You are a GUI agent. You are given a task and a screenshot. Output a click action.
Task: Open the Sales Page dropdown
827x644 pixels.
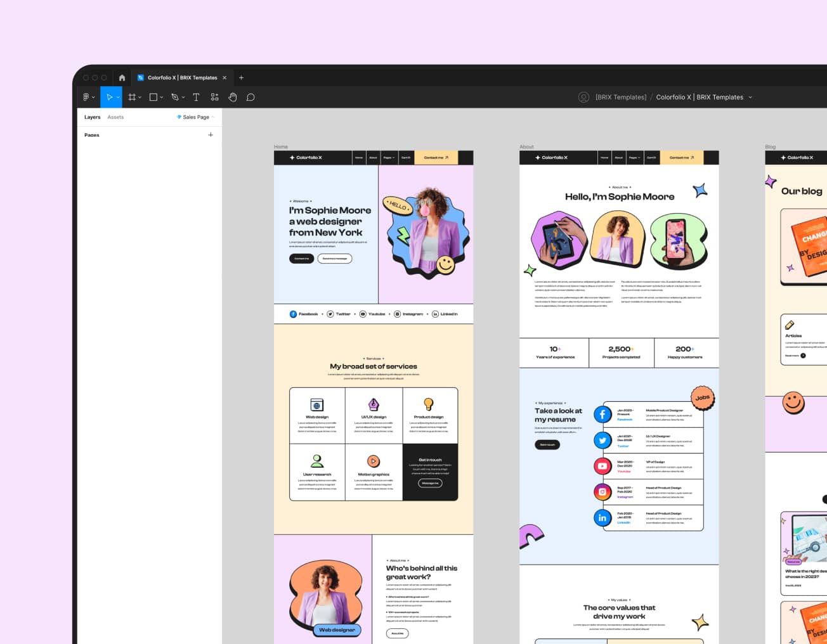[195, 117]
